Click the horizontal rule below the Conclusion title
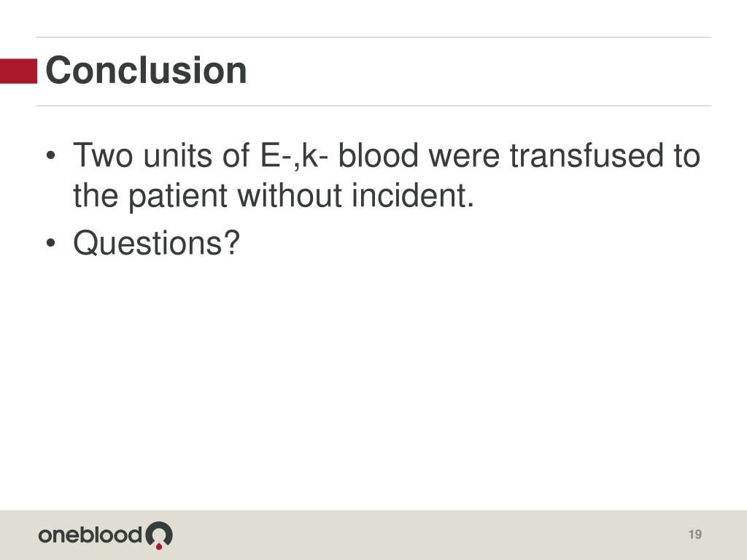 tap(373, 106)
